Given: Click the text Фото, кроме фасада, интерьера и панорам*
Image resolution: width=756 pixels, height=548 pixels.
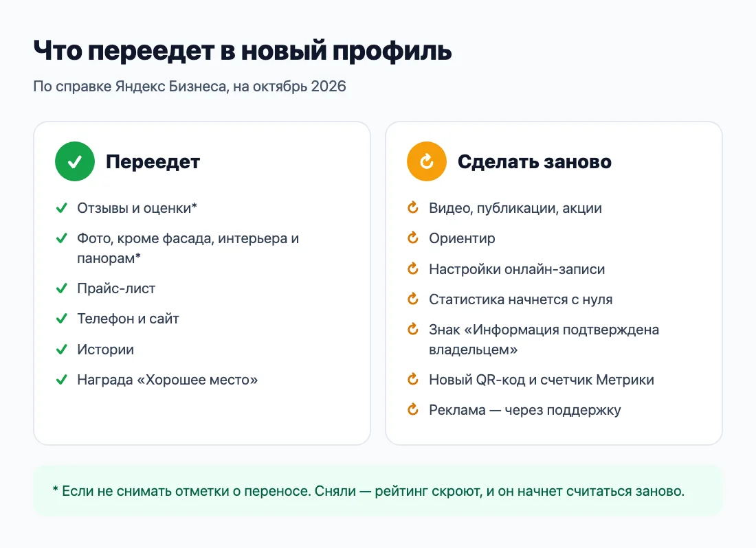Looking at the screenshot, I should (x=188, y=249).
